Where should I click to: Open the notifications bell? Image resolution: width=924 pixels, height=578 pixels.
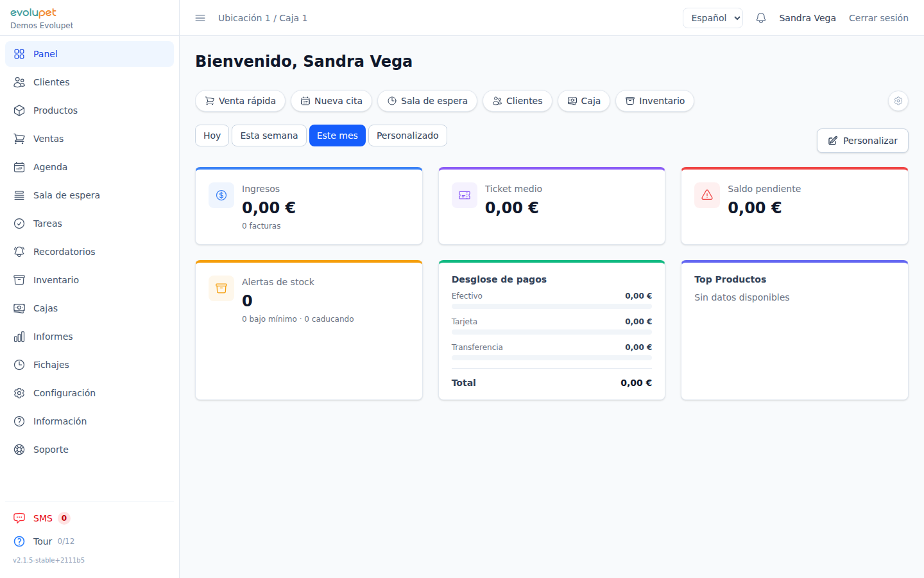761,18
